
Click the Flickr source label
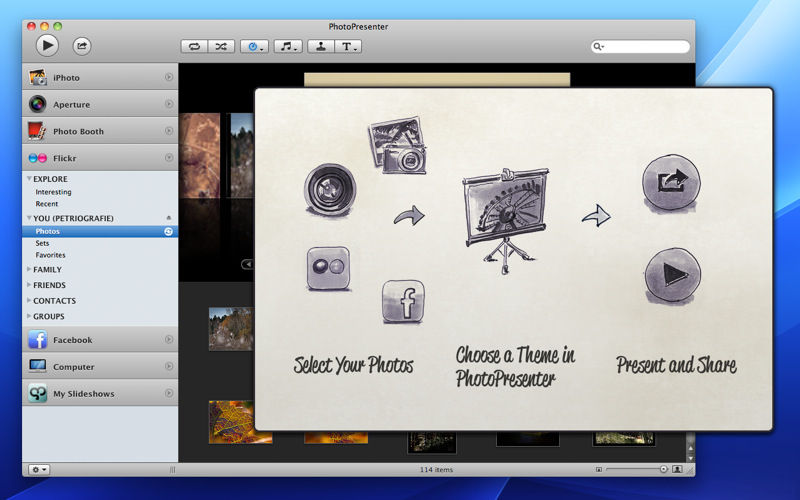65,158
